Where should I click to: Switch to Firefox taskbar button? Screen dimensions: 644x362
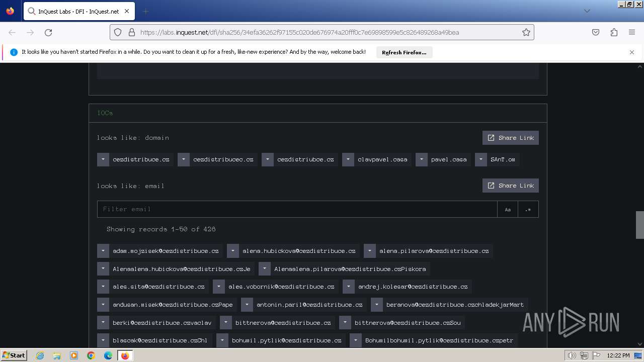click(x=125, y=355)
